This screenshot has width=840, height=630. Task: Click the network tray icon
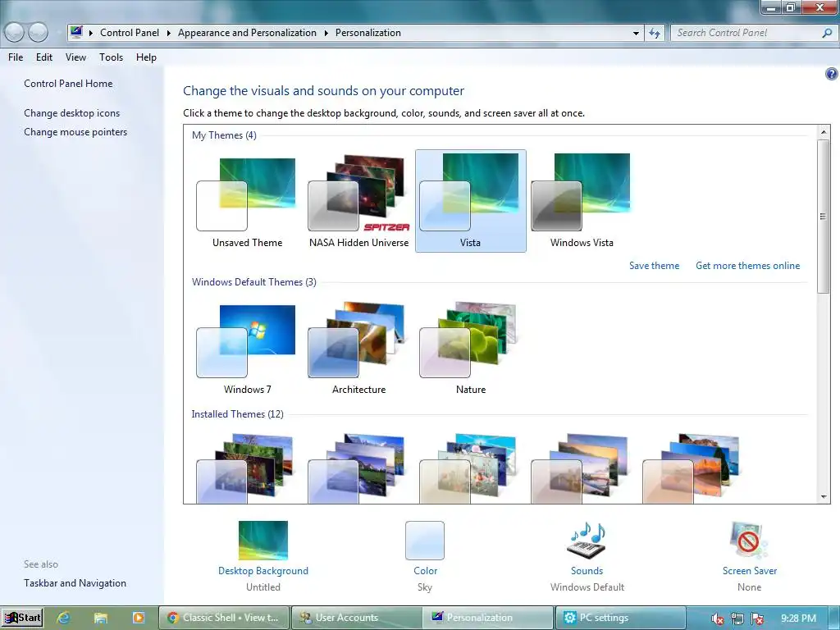coord(737,619)
